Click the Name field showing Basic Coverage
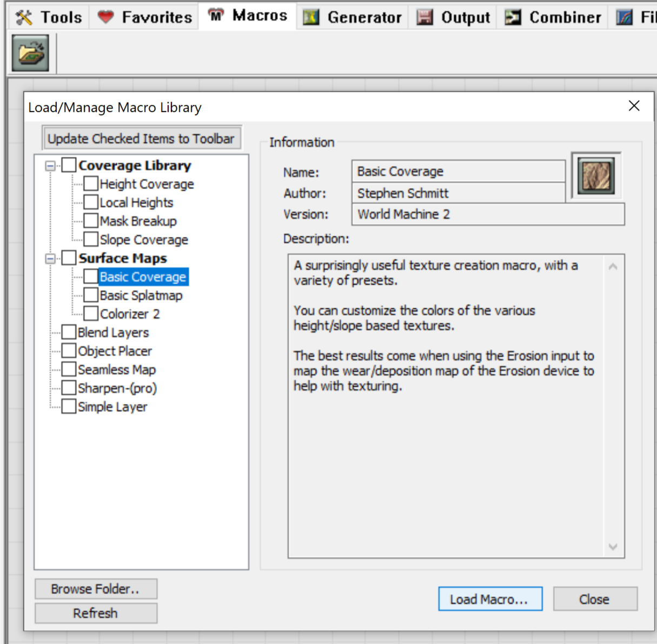 457,171
